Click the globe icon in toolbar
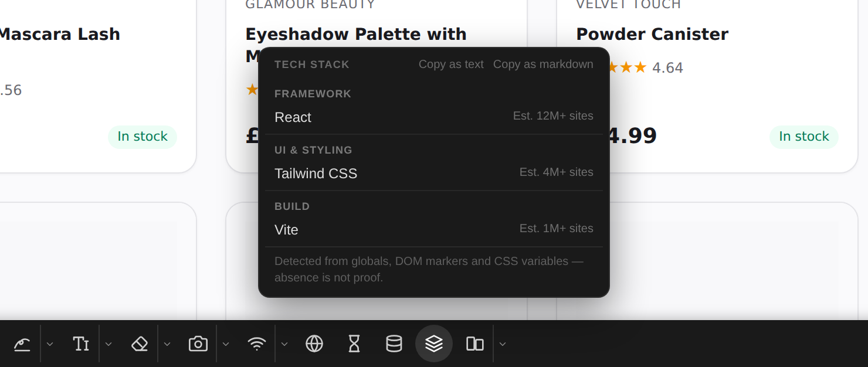Screen dimensions: 868x367 pos(314,344)
